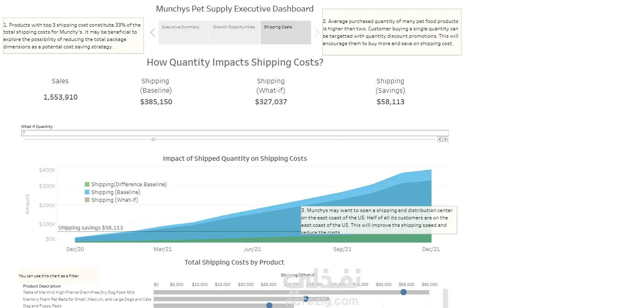This screenshot has width=644, height=308.
Task: Click the note about top 3 shipping cost products
Action: (73, 36)
